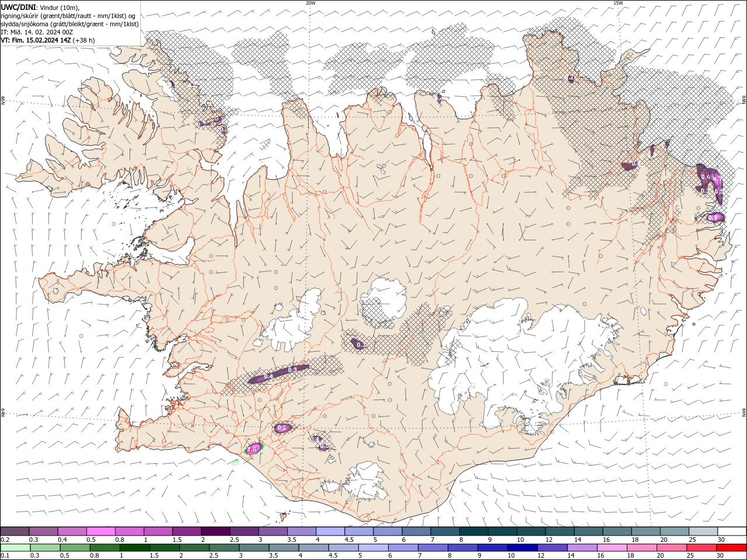
Task: Select the valid time 'VT: Fim. 15.02.2024 14Z'
Action: pos(36,40)
